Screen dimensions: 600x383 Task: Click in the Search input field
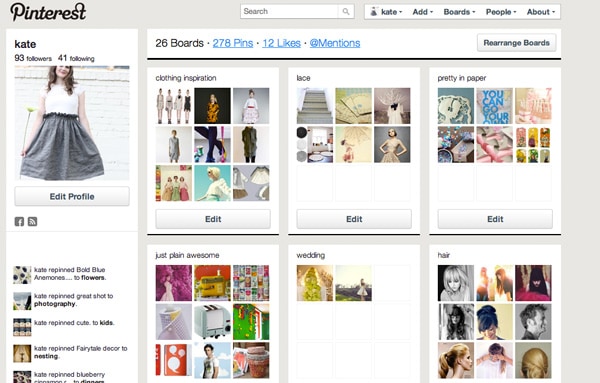click(290, 11)
